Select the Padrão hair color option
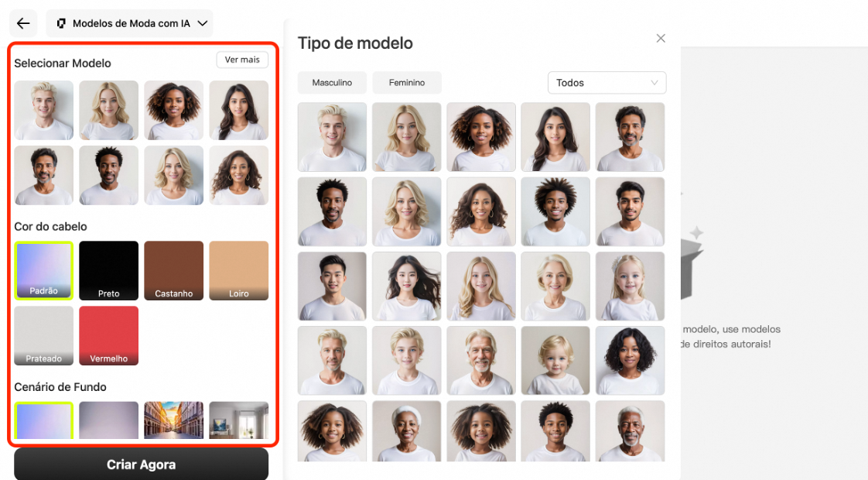The height and width of the screenshot is (480, 868). coord(44,270)
